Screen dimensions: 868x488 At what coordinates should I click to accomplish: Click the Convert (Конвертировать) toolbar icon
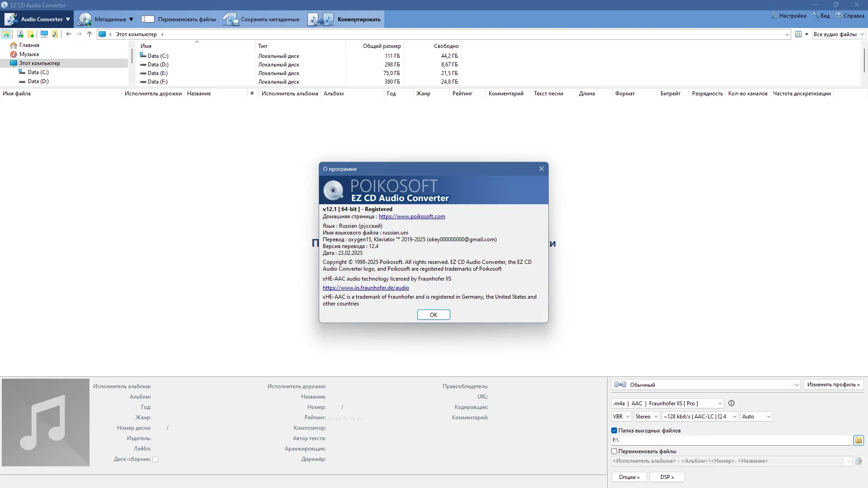[321, 19]
